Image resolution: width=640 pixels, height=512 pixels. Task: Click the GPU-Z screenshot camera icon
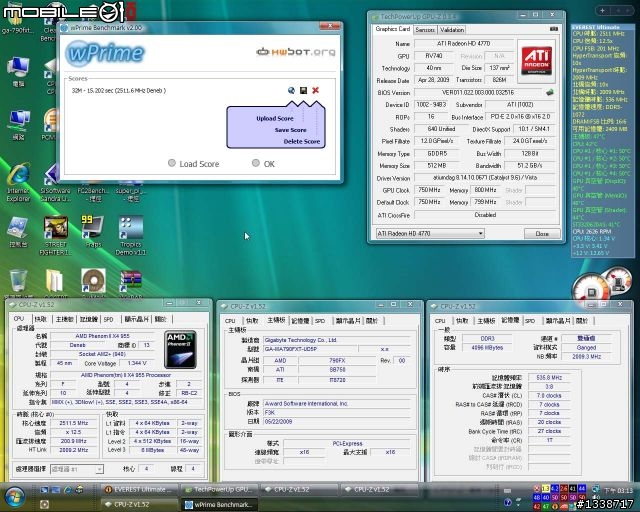pos(553,29)
